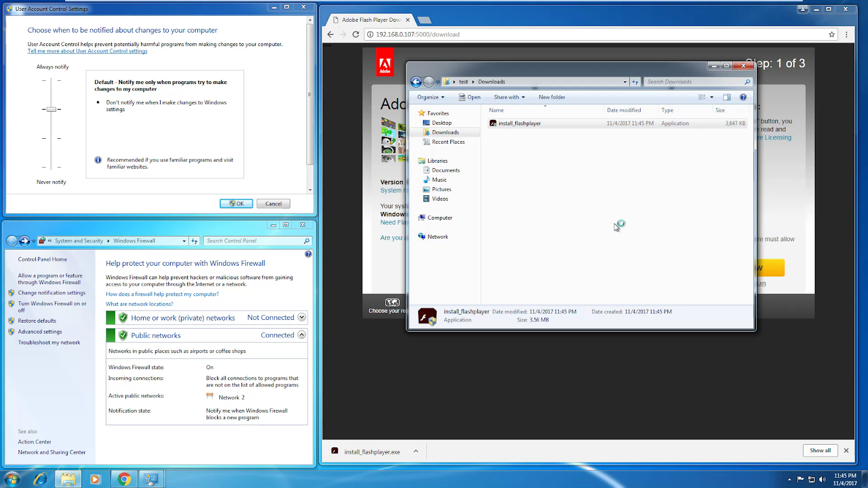Refresh the Windows Firewall address bar
868x488 pixels.
(x=194, y=241)
